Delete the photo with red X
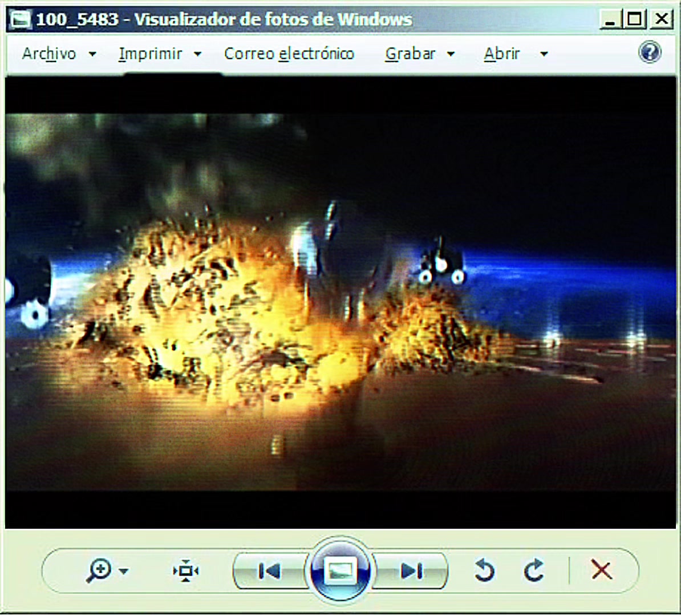681x616 pixels. [602, 570]
